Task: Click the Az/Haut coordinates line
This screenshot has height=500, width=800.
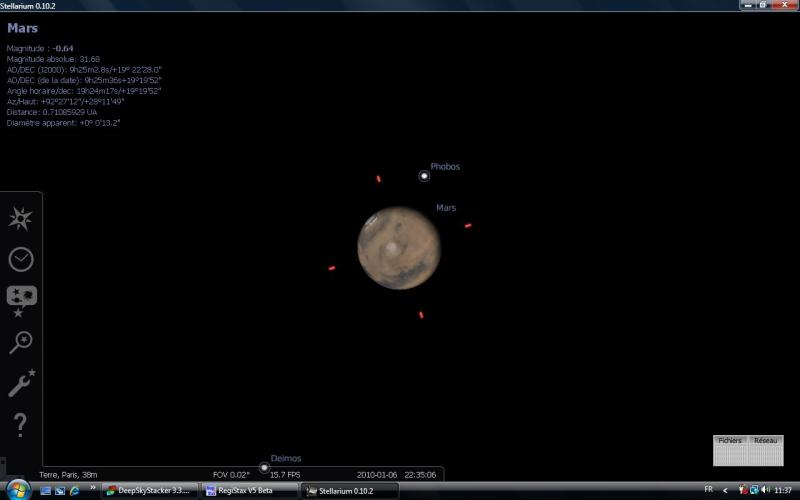Action: click(x=65, y=102)
